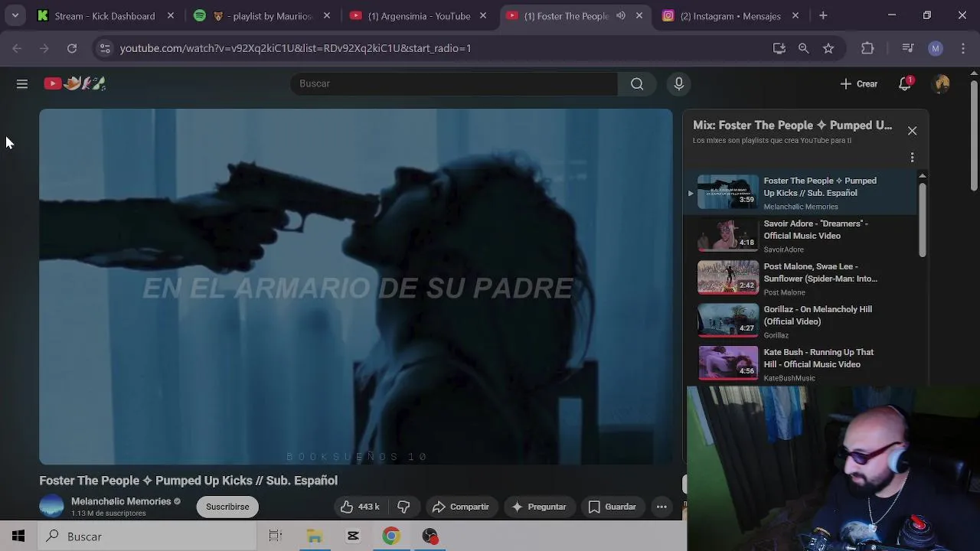Open the YouTube account avatar menu
Screen dimensions: 980x551
point(942,83)
